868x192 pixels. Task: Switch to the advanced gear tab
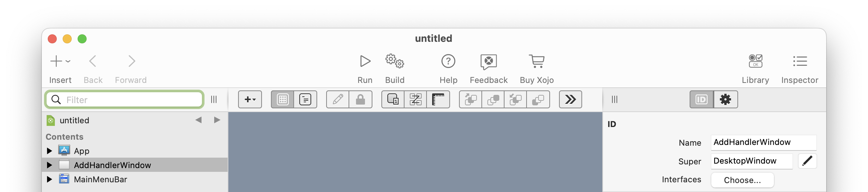725,99
